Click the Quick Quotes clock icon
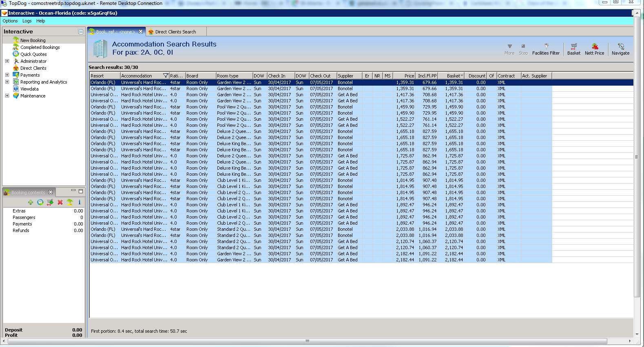This screenshot has height=347, width=644. (x=16, y=54)
